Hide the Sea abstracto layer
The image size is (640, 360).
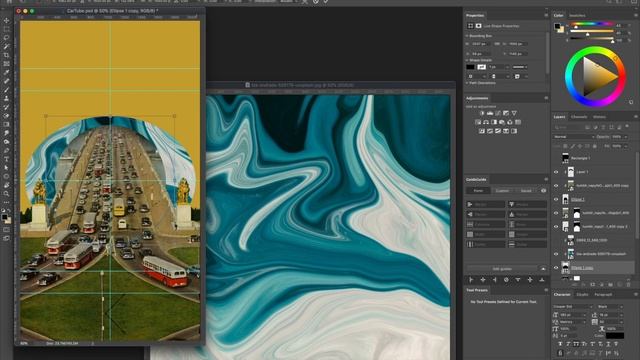[556, 254]
